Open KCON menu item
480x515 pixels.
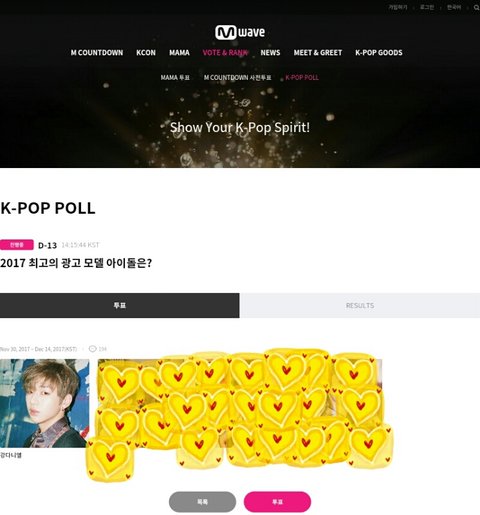click(x=146, y=53)
